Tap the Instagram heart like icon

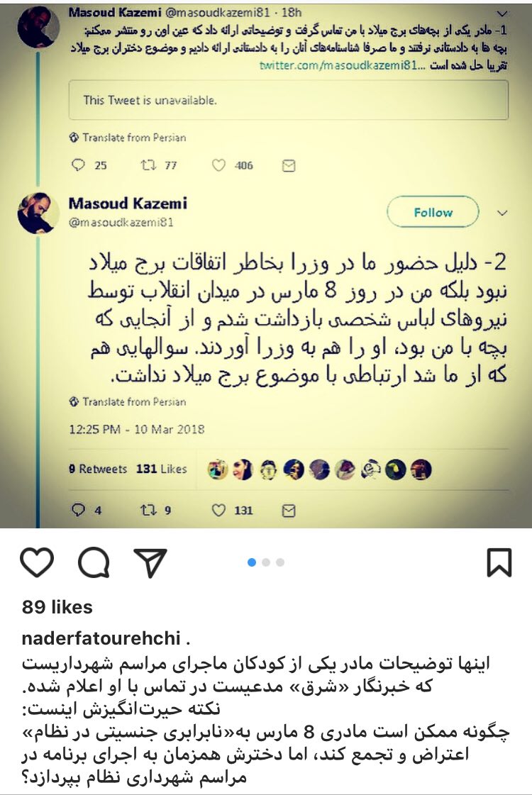[37, 562]
